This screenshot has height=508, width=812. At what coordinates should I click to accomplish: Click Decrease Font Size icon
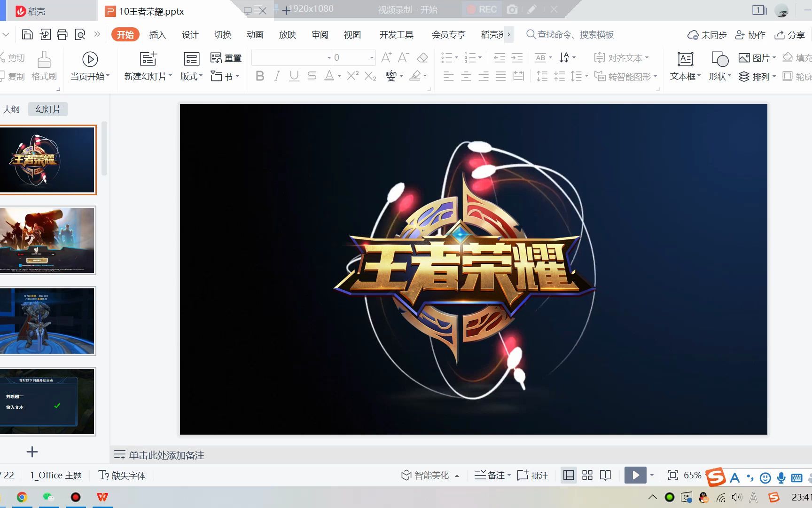click(403, 57)
